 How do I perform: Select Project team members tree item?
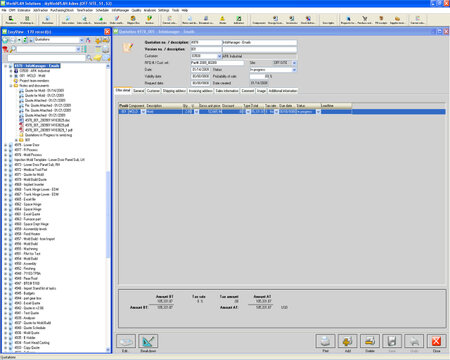coord(34,81)
